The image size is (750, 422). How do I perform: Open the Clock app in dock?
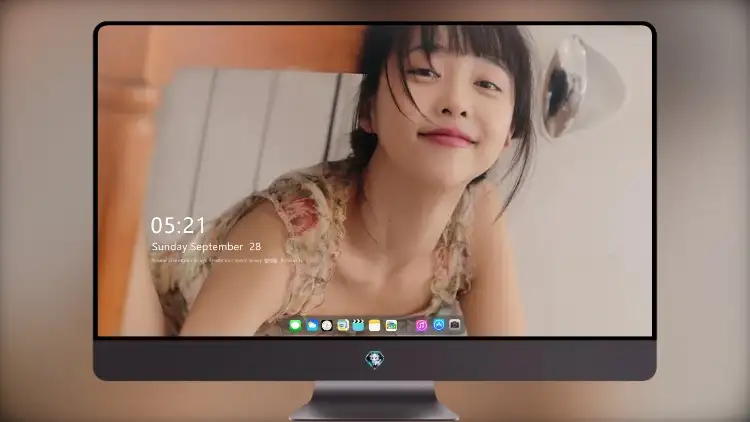[327, 325]
